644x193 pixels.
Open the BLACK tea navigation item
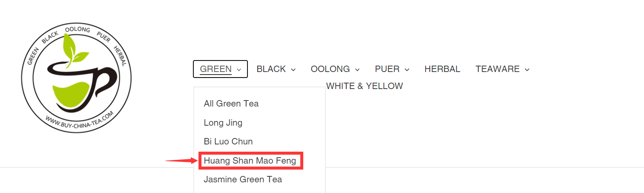click(x=276, y=69)
